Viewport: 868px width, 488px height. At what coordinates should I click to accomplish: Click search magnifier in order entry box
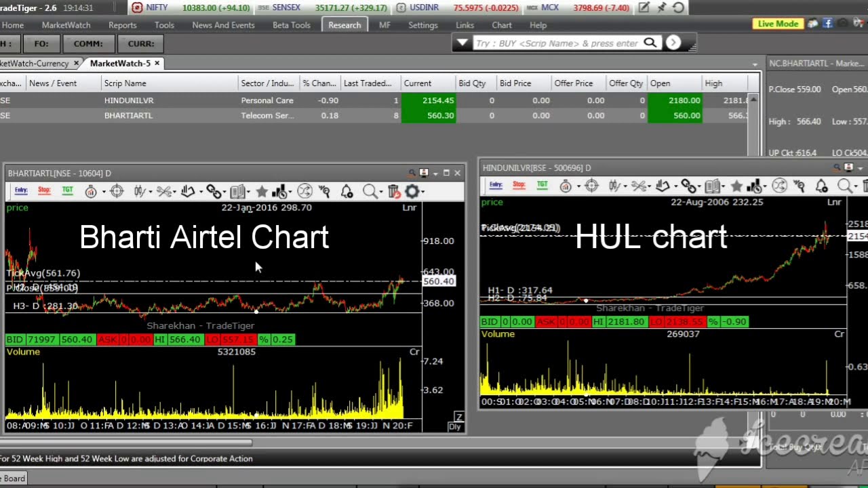[650, 43]
